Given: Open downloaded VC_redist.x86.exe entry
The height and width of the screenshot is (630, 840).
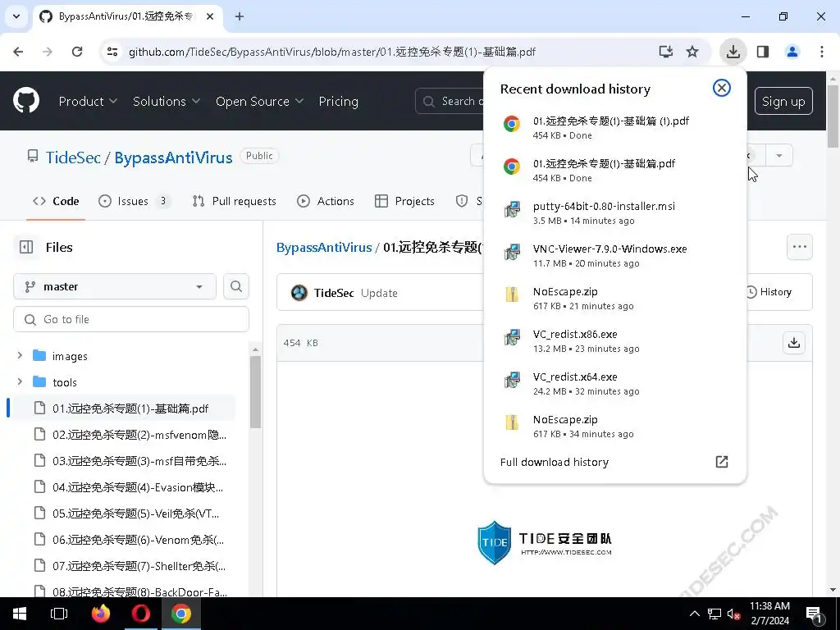Looking at the screenshot, I should [x=614, y=340].
